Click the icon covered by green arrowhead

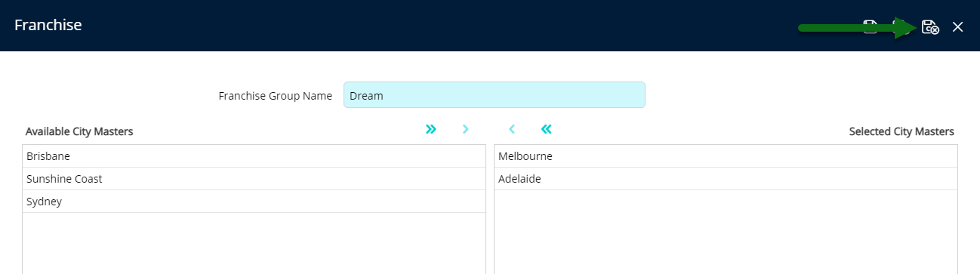[x=900, y=27]
